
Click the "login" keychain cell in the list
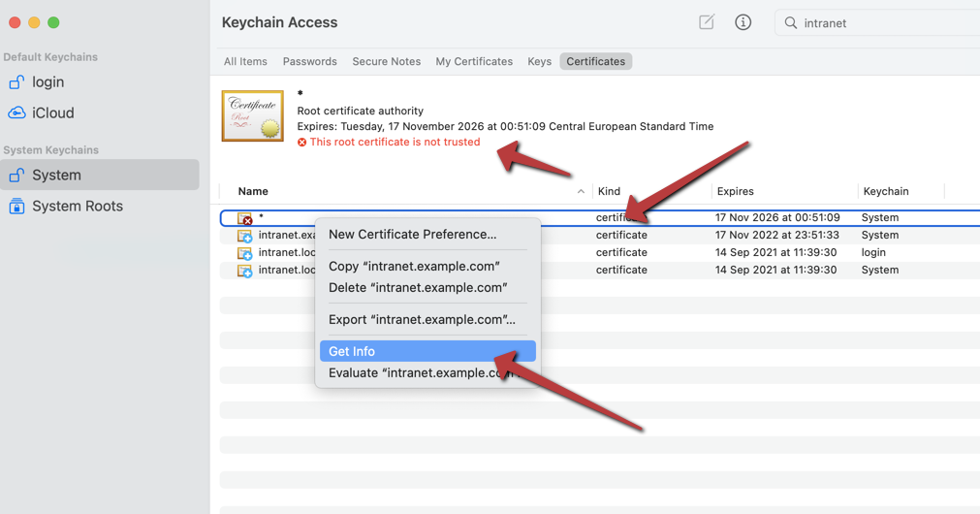pos(873,252)
